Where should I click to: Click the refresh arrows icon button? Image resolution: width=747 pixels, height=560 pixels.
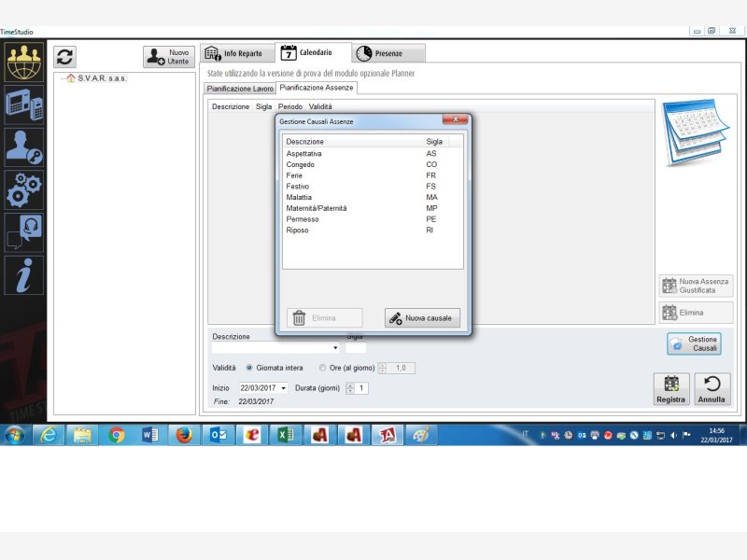click(64, 56)
